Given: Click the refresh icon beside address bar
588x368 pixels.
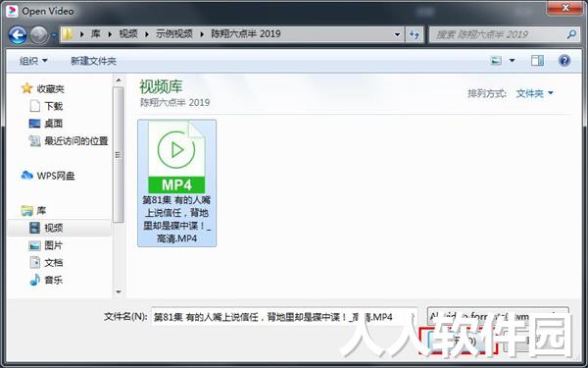Looking at the screenshot, I should [415, 34].
